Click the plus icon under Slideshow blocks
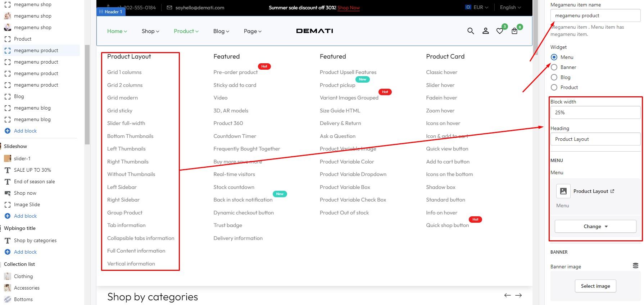This screenshot has height=305, width=644. (8, 216)
